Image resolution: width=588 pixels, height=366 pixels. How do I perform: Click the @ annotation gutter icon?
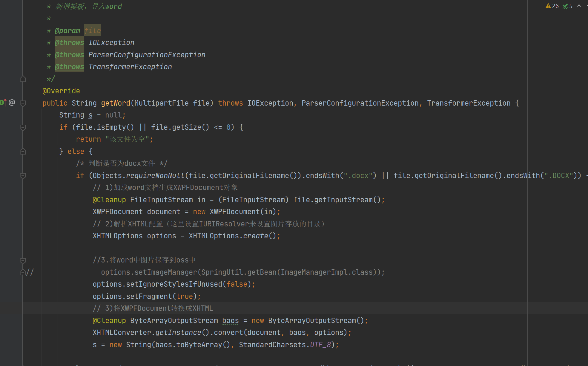(12, 103)
